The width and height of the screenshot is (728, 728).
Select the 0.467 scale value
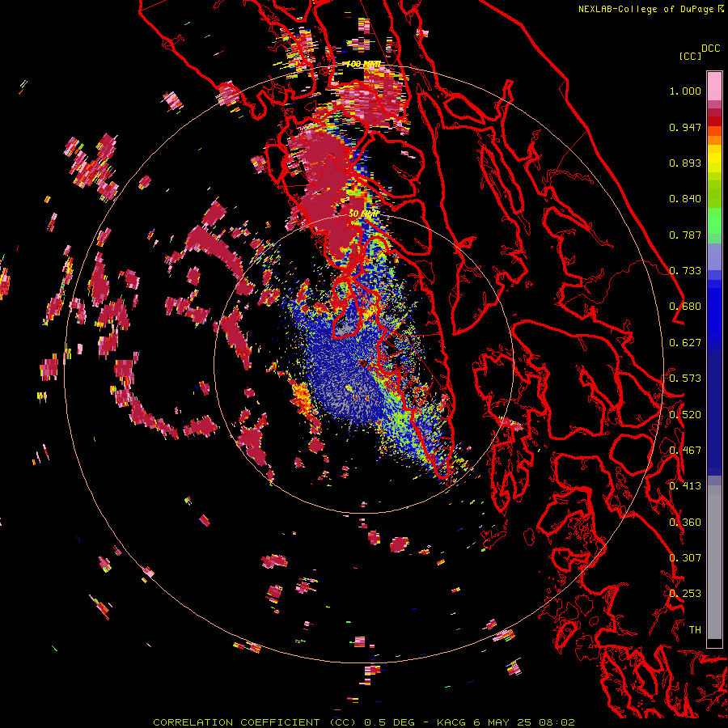685,451
